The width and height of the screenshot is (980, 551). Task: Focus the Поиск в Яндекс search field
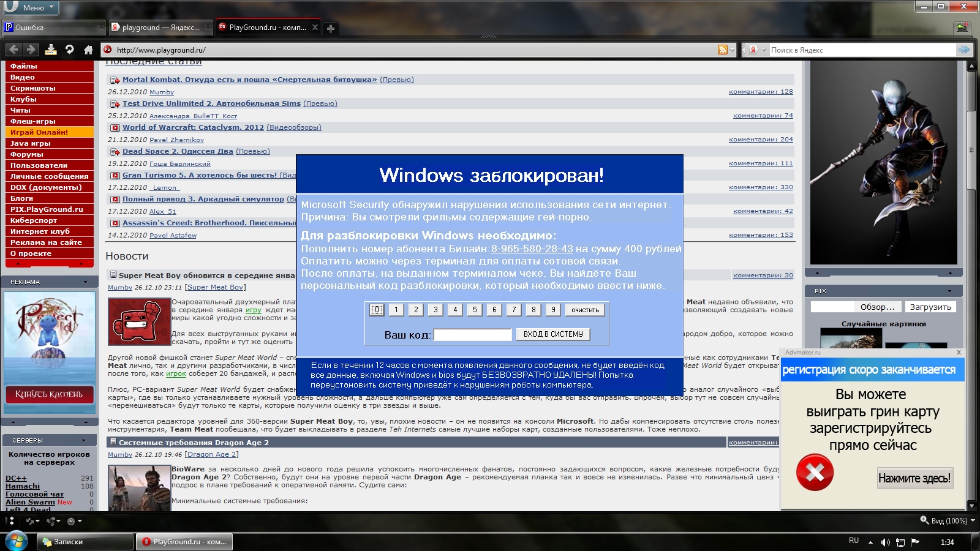862,50
